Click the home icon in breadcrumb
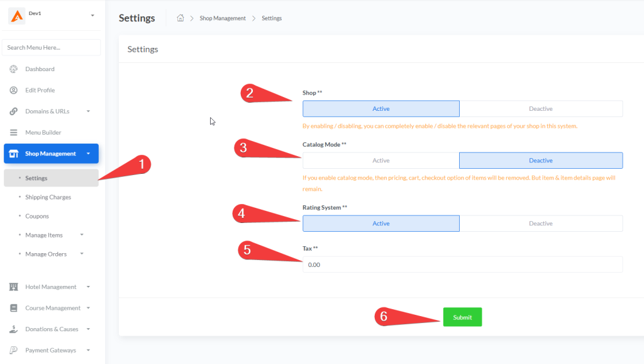Screen dimensions: 644x364 [180, 18]
